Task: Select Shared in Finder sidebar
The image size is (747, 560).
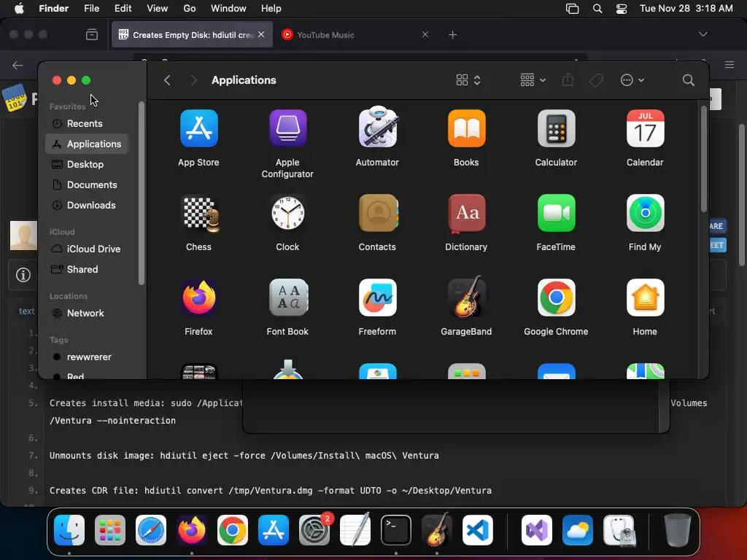Action: click(87, 270)
